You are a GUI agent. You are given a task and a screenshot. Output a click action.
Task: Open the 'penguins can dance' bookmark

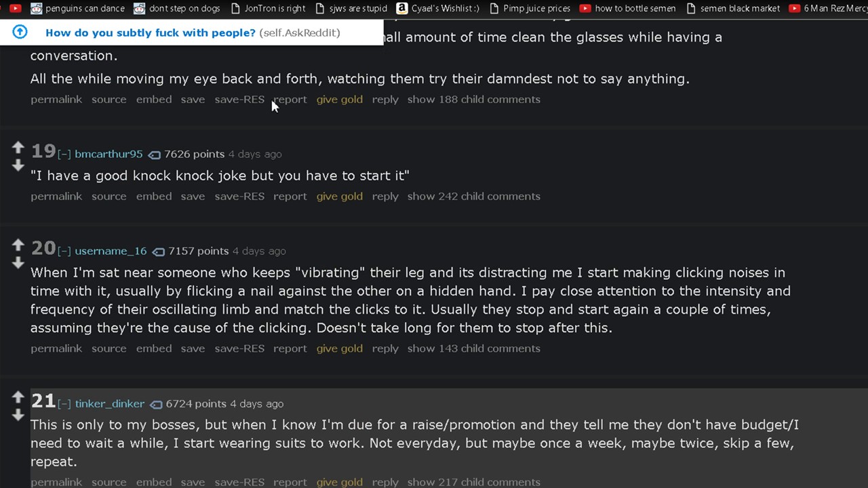coord(78,8)
